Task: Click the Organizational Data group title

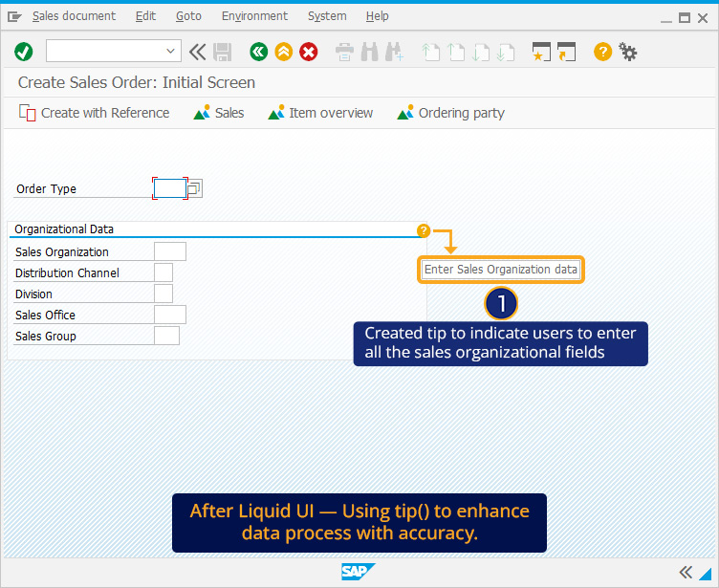Action: coord(64,229)
